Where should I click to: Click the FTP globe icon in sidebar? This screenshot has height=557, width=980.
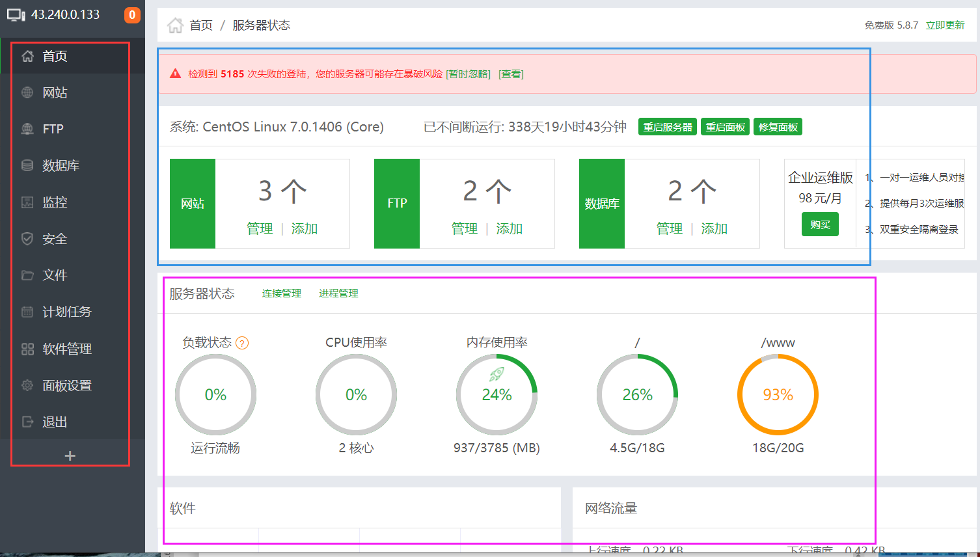click(27, 129)
